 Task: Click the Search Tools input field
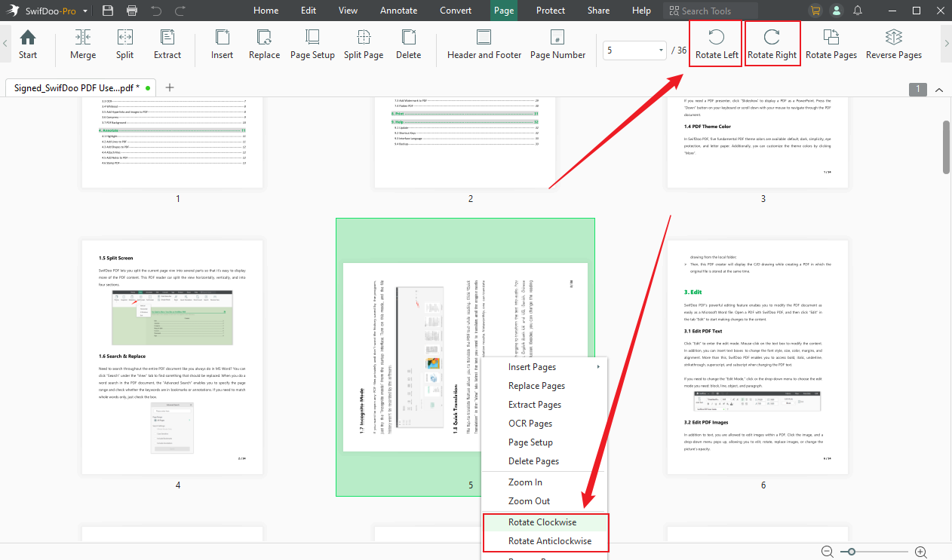click(x=709, y=10)
